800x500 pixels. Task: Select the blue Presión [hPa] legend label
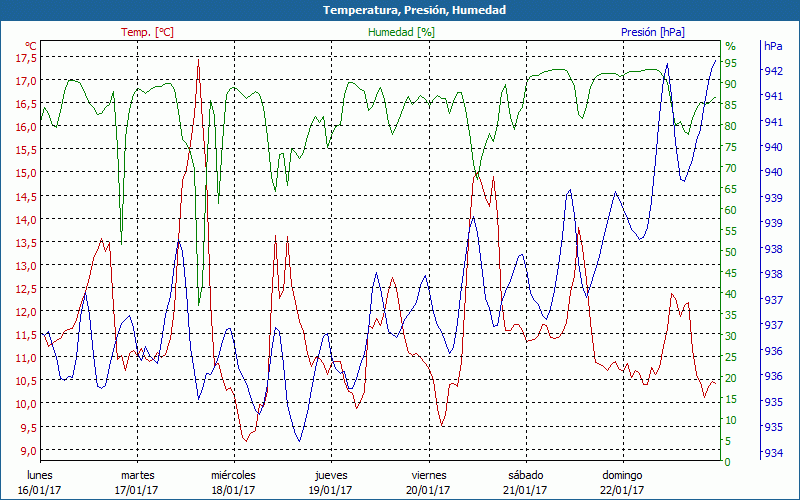pos(653,32)
